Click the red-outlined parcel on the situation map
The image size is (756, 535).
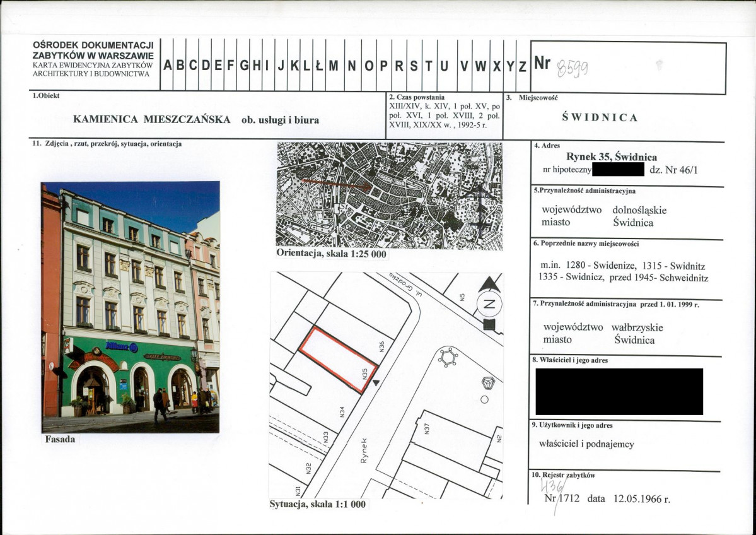[x=337, y=359]
